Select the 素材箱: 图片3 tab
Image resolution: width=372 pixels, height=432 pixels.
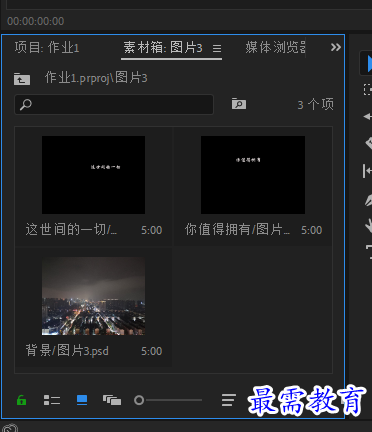(163, 48)
